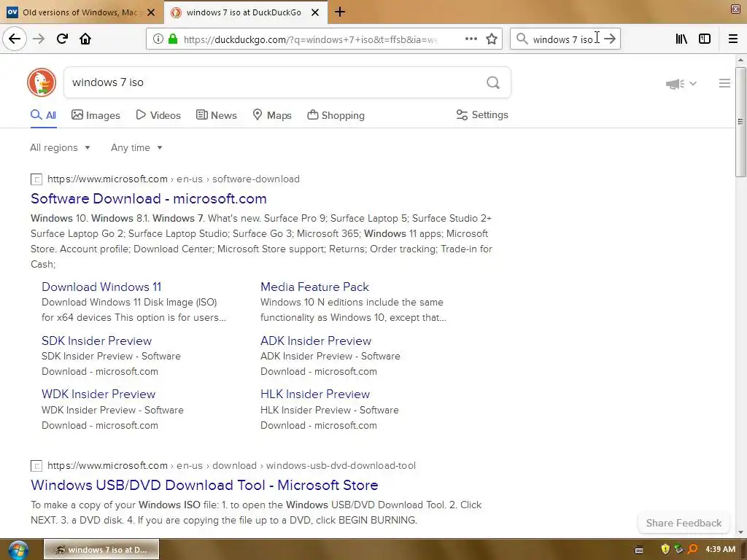
Task: Show site information icon in address bar
Action: [158, 39]
